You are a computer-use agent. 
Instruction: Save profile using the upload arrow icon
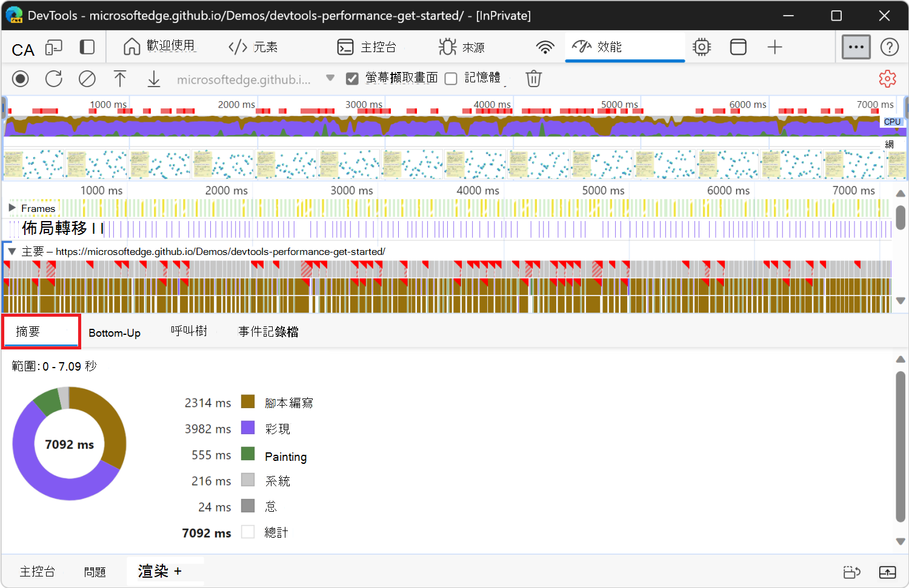(120, 78)
